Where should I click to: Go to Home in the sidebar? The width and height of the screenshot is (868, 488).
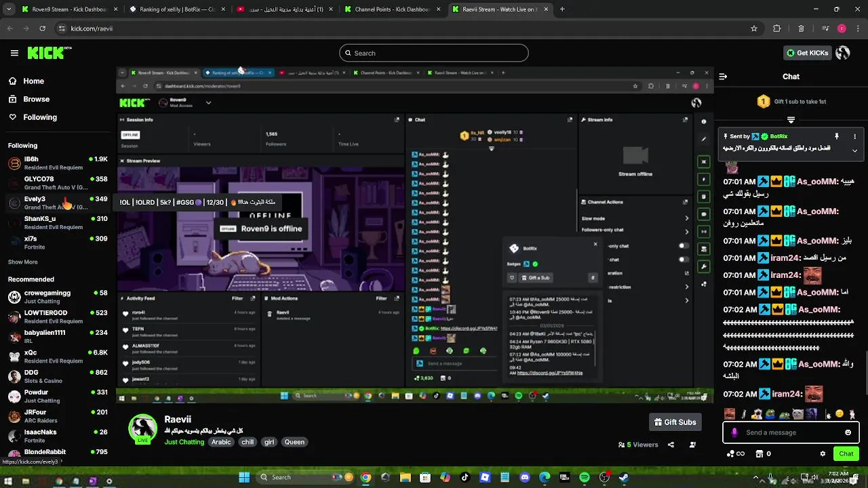pyautogui.click(x=26, y=81)
